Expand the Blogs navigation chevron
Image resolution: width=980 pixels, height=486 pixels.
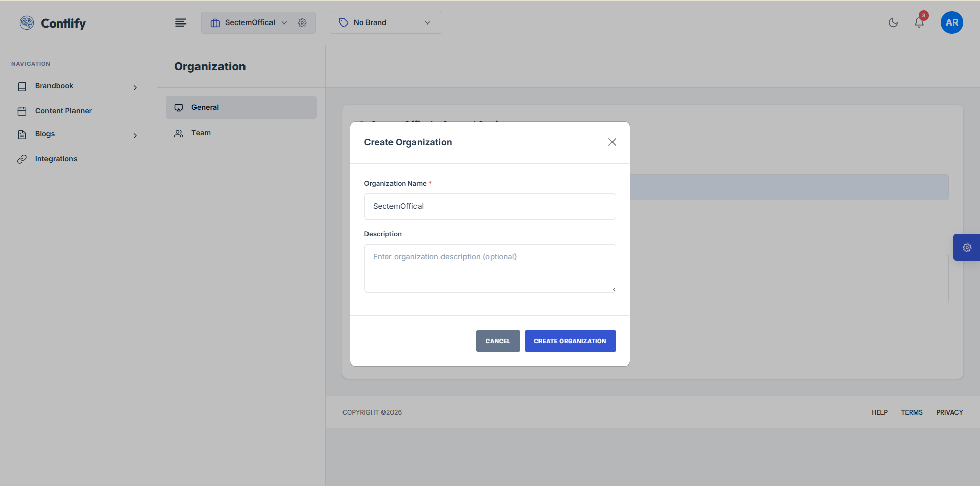click(x=135, y=135)
